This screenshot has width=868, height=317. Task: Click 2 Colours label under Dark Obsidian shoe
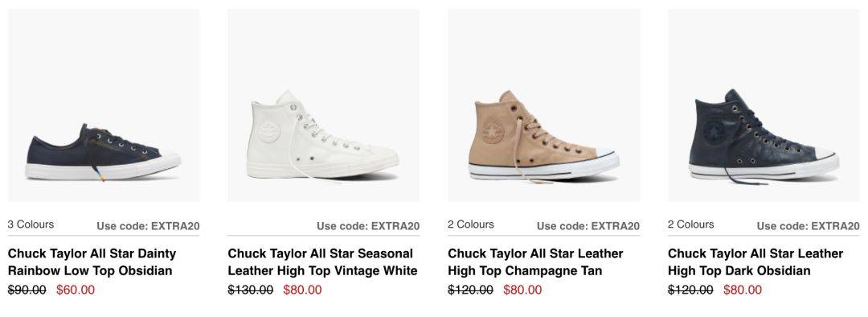point(691,224)
